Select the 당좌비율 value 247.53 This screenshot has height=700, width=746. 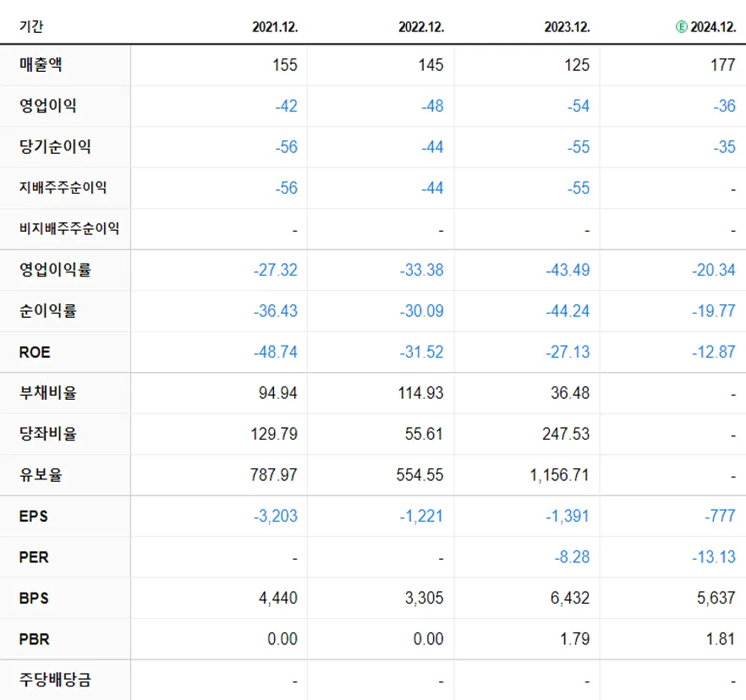pyautogui.click(x=566, y=434)
